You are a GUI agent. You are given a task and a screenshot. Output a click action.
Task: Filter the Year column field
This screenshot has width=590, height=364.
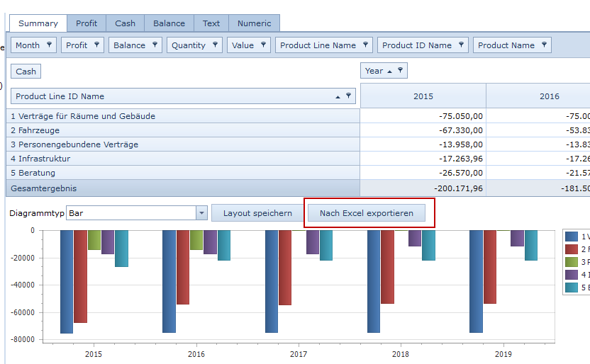(400, 70)
